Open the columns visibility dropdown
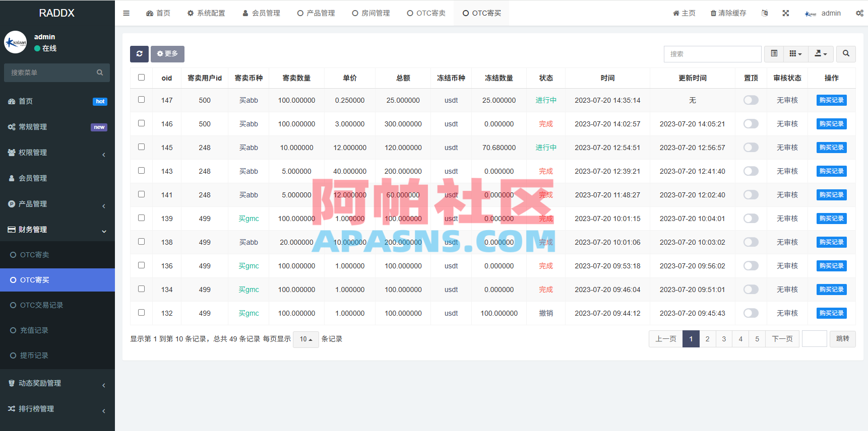Image resolution: width=868 pixels, height=431 pixels. (795, 54)
